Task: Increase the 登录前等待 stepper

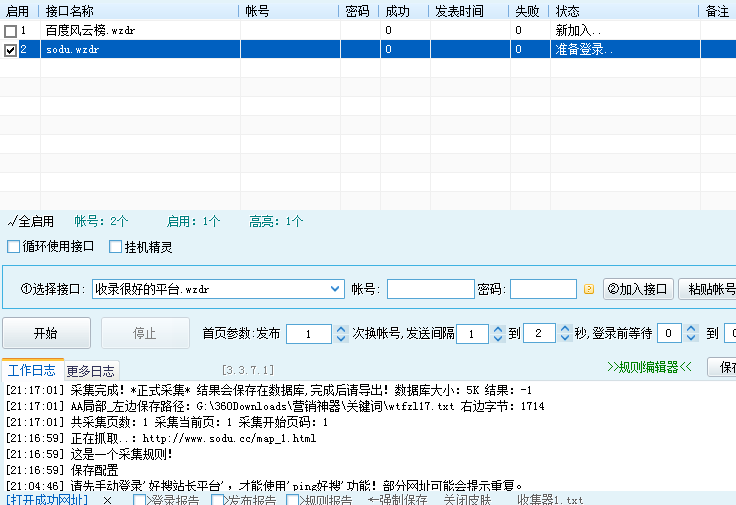Action: click(691, 329)
